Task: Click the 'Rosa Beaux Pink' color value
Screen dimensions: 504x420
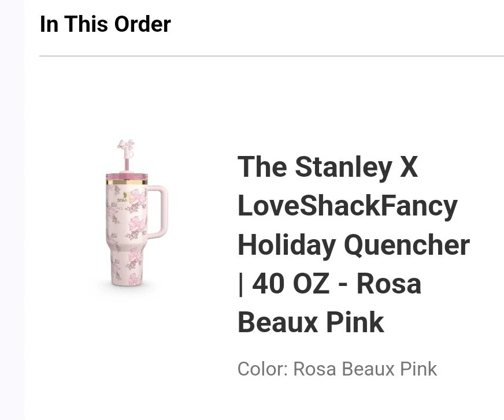Action: [365, 369]
